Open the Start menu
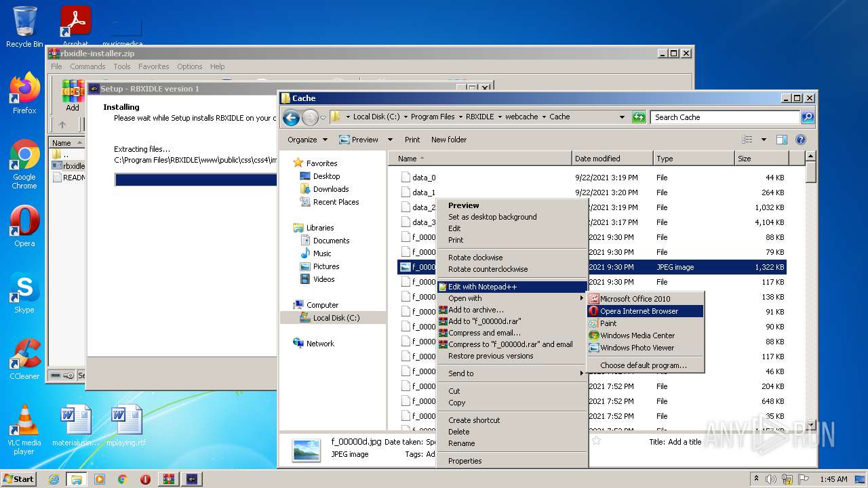The image size is (868, 488). [19, 479]
